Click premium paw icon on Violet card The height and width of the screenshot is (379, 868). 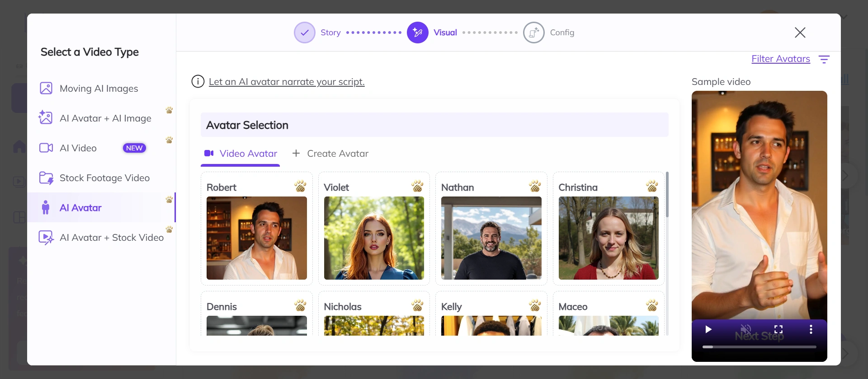[417, 186]
